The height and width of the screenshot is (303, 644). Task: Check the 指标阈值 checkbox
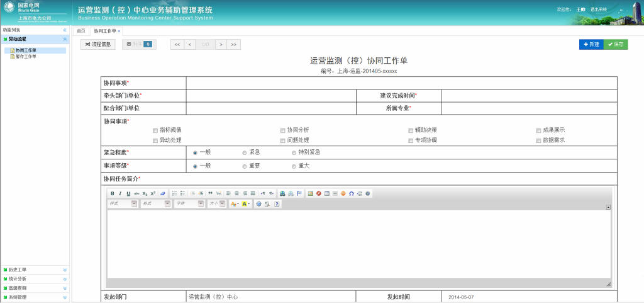click(x=155, y=130)
